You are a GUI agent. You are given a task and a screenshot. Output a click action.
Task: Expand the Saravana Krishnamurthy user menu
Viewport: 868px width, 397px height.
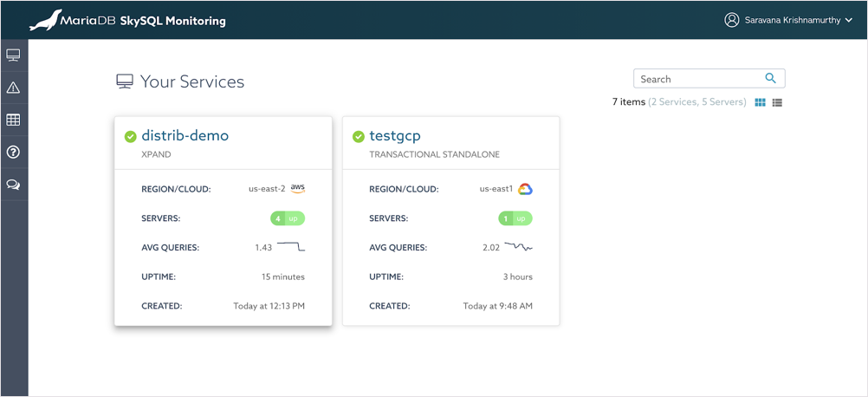click(x=798, y=20)
